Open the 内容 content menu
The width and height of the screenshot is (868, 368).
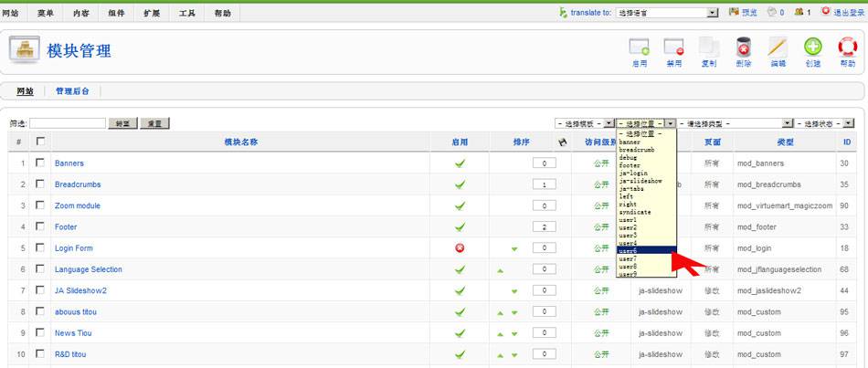[x=80, y=14]
